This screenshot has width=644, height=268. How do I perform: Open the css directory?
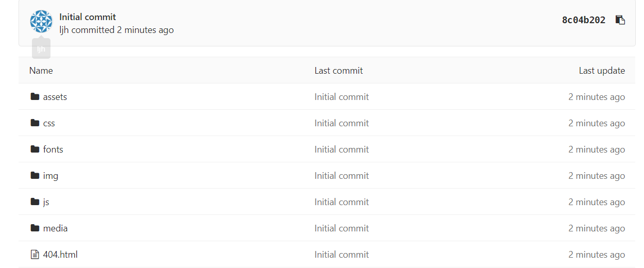[49, 123]
